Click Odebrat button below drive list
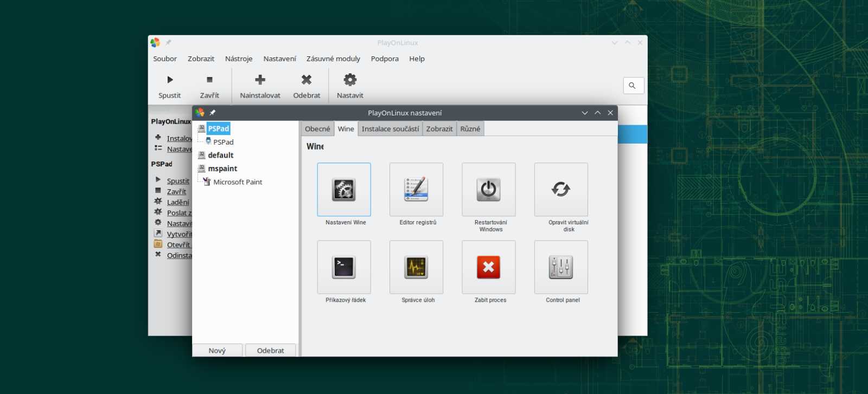The width and height of the screenshot is (868, 394). tap(270, 351)
